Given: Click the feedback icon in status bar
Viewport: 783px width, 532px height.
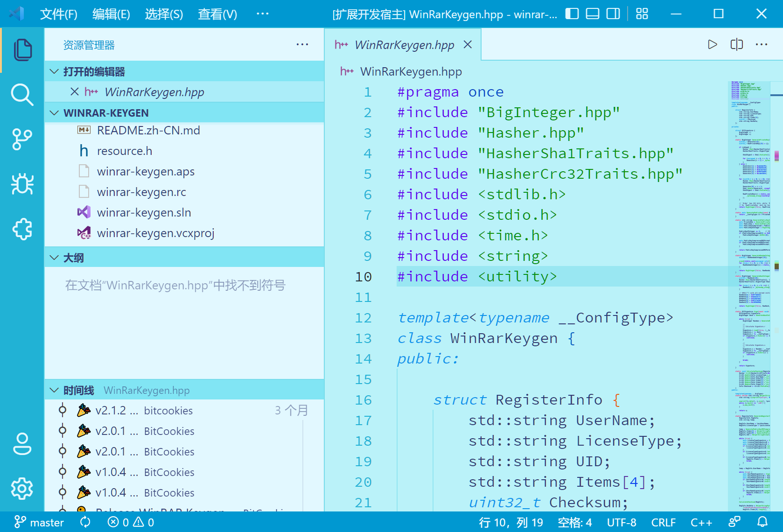Looking at the screenshot, I should click(x=734, y=522).
